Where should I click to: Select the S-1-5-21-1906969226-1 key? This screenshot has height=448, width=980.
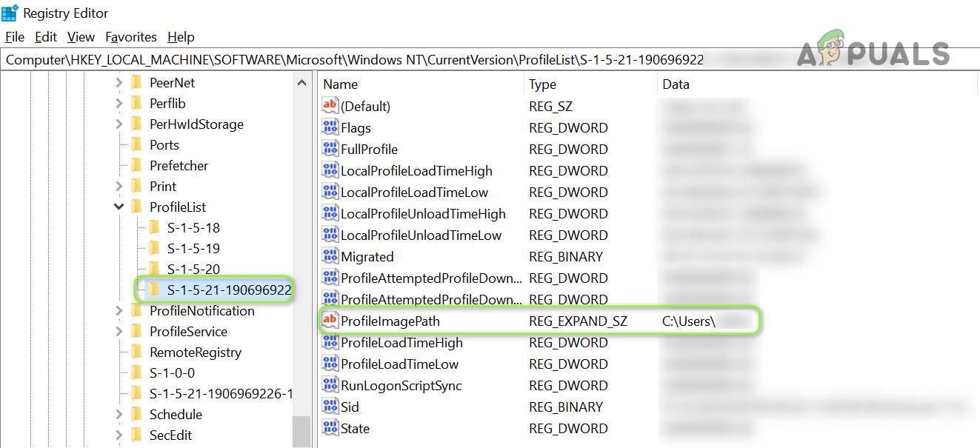[221, 394]
